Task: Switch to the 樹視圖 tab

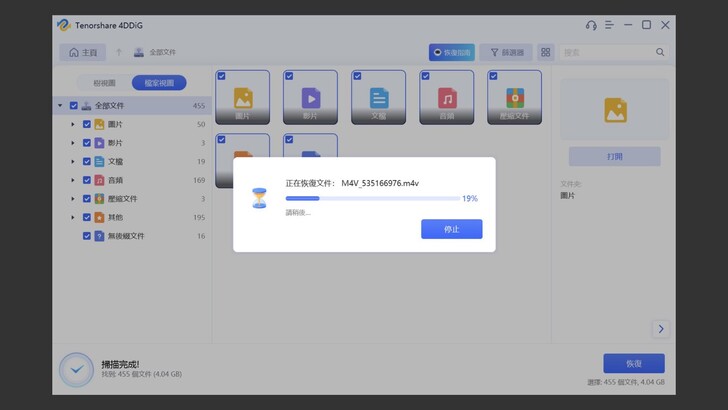Action: pyautogui.click(x=104, y=83)
